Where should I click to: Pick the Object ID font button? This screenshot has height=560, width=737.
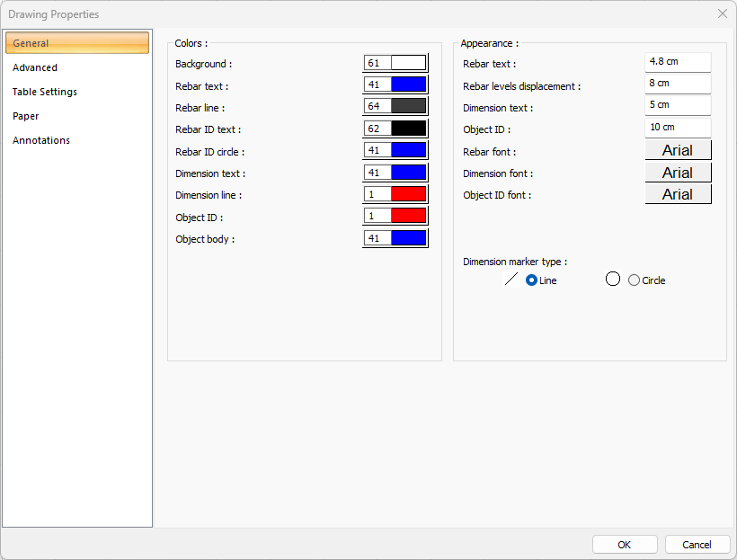pos(678,194)
